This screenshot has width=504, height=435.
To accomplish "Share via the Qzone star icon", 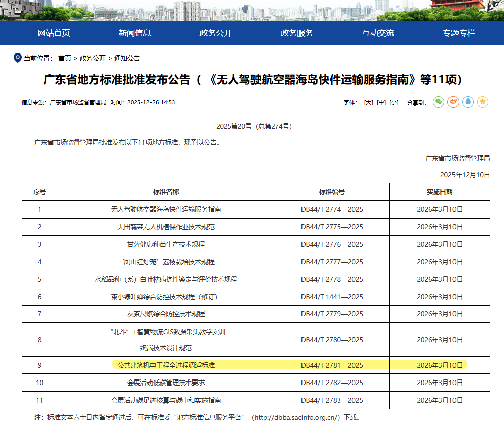I will click(483, 102).
